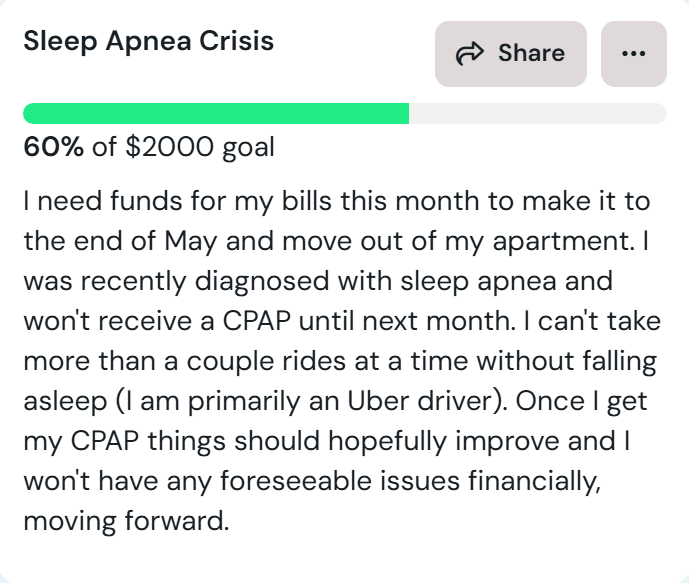This screenshot has height=583, width=689.
Task: Click the bold "60%" progress figure
Action: coord(53,146)
